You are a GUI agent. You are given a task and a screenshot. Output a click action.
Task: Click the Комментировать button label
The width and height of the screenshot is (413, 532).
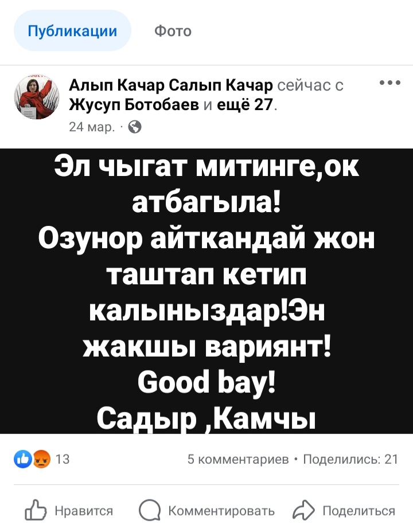pyautogui.click(x=221, y=511)
